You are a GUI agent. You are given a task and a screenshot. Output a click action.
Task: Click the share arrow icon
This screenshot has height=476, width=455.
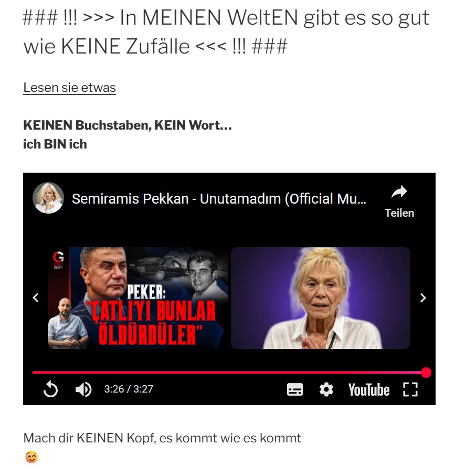[x=399, y=192]
